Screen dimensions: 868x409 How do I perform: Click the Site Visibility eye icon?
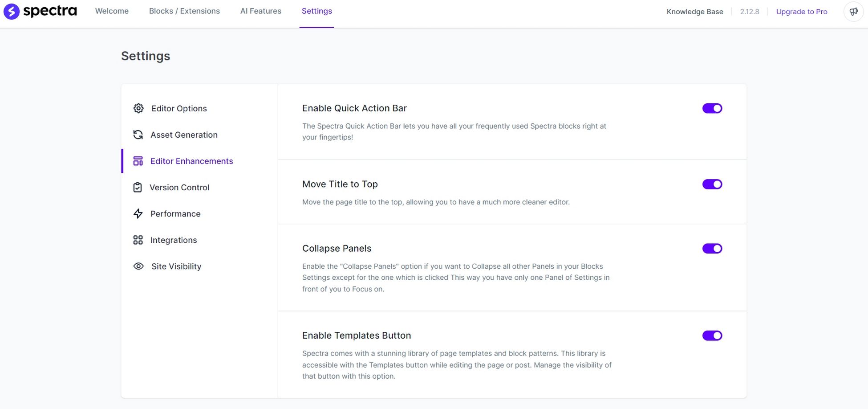tap(138, 266)
